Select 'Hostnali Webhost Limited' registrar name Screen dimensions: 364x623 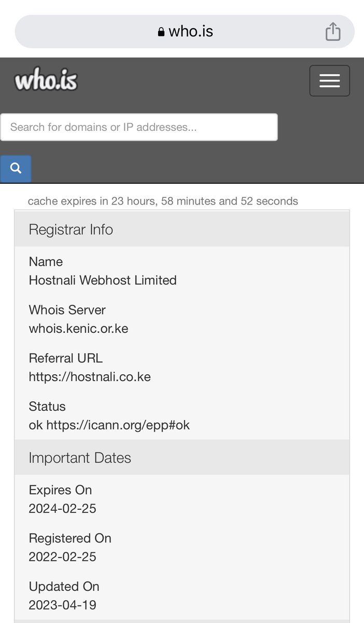tap(103, 280)
